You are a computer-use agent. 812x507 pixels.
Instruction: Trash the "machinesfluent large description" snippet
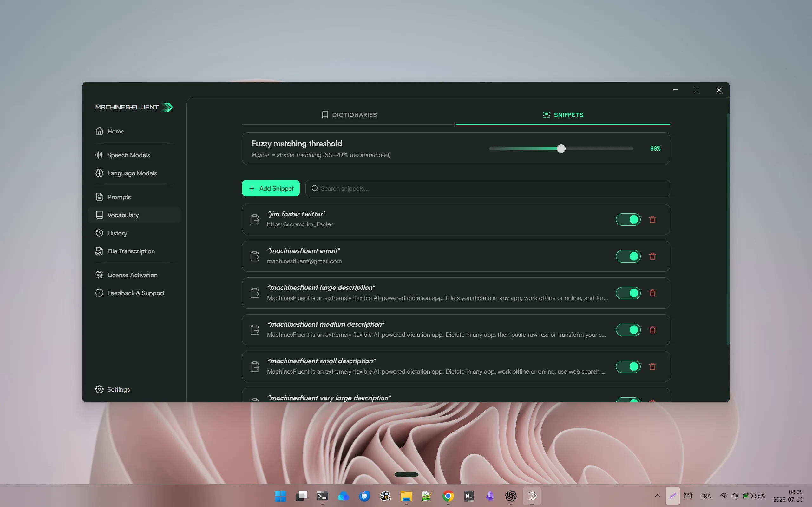[x=652, y=293]
